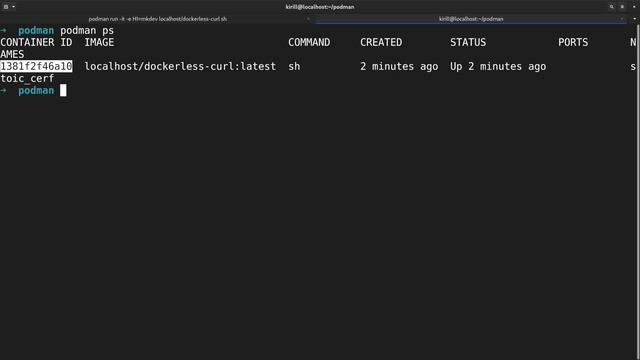Click the 'Up 2 minutes ago' status

point(498,67)
